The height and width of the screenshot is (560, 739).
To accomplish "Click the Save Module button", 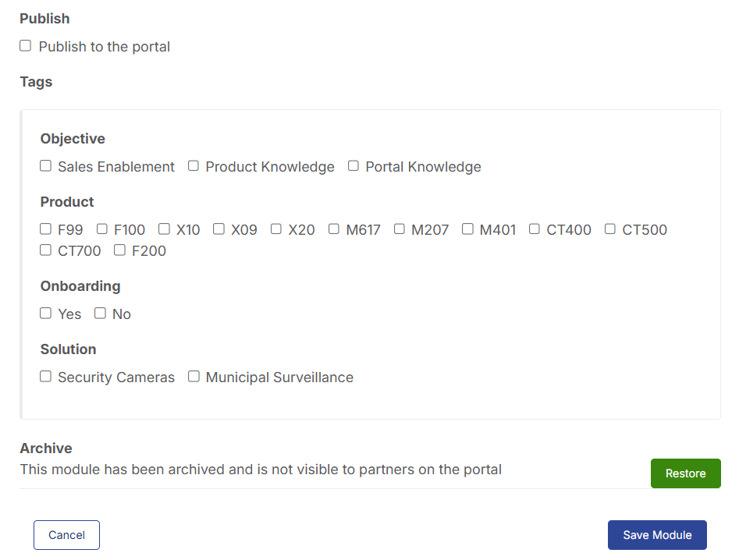I will pos(657,535).
